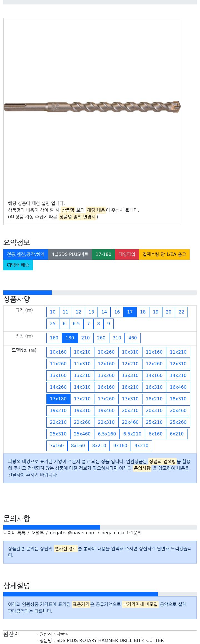Select length 460 in 전장 row
Screen dimensions: 200x644
[x=132, y=338]
